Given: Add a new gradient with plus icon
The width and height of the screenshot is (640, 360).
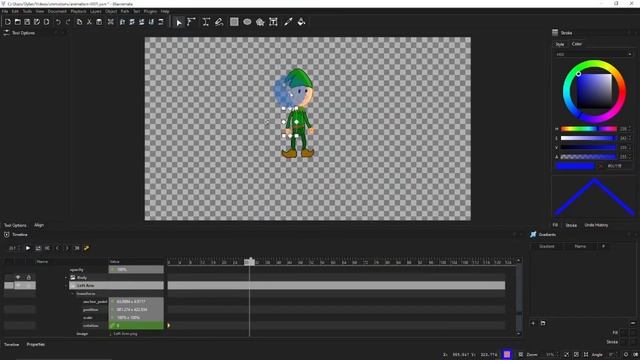Looking at the screenshot, I should pos(533,323).
